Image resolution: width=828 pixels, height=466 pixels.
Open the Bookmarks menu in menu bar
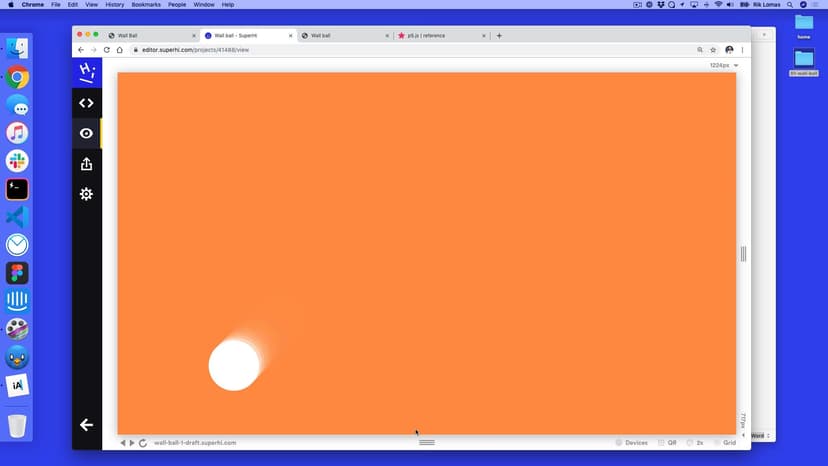145,5
